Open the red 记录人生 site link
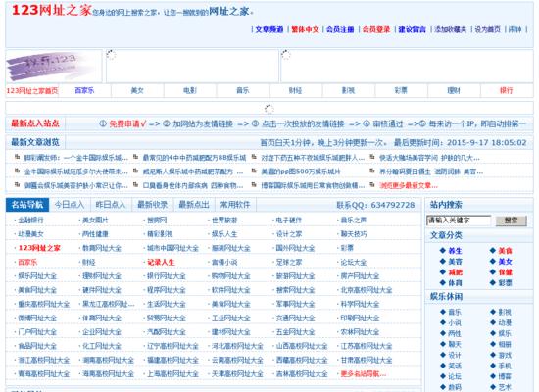The height and width of the screenshot is (392, 539). coord(161,262)
